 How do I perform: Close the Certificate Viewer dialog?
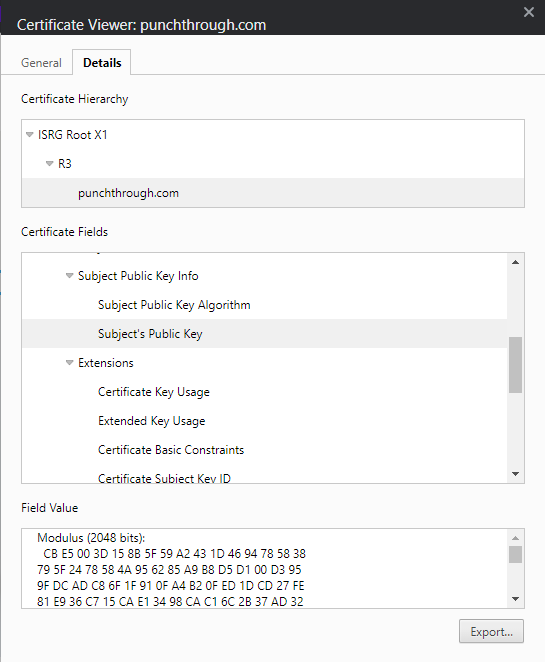[x=529, y=12]
